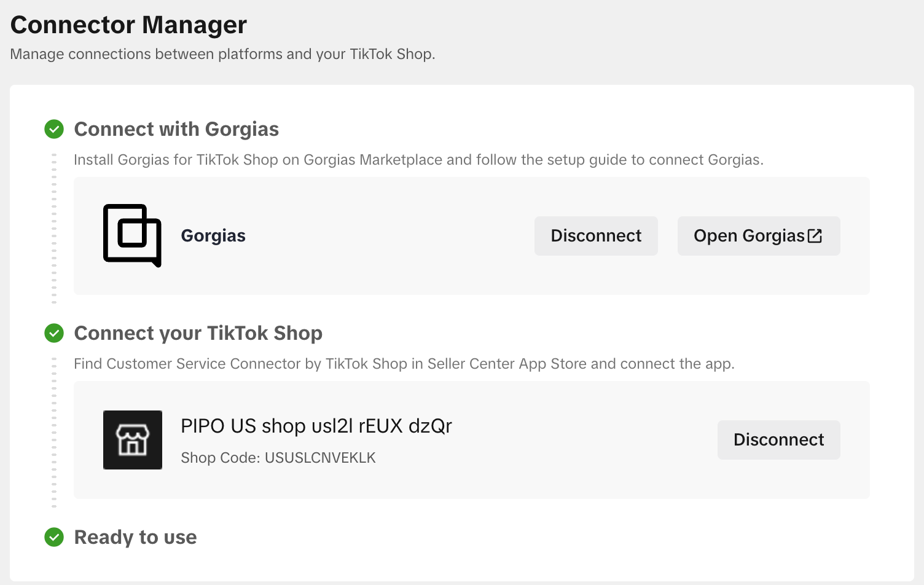Click the Manage connections subtitle text
The width and height of the screenshot is (924, 585).
tap(222, 54)
